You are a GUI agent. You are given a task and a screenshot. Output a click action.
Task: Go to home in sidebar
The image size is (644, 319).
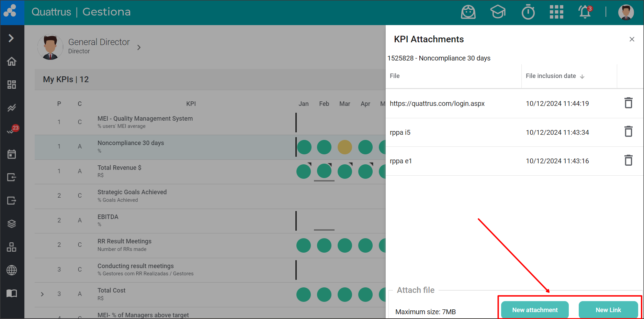coord(12,62)
